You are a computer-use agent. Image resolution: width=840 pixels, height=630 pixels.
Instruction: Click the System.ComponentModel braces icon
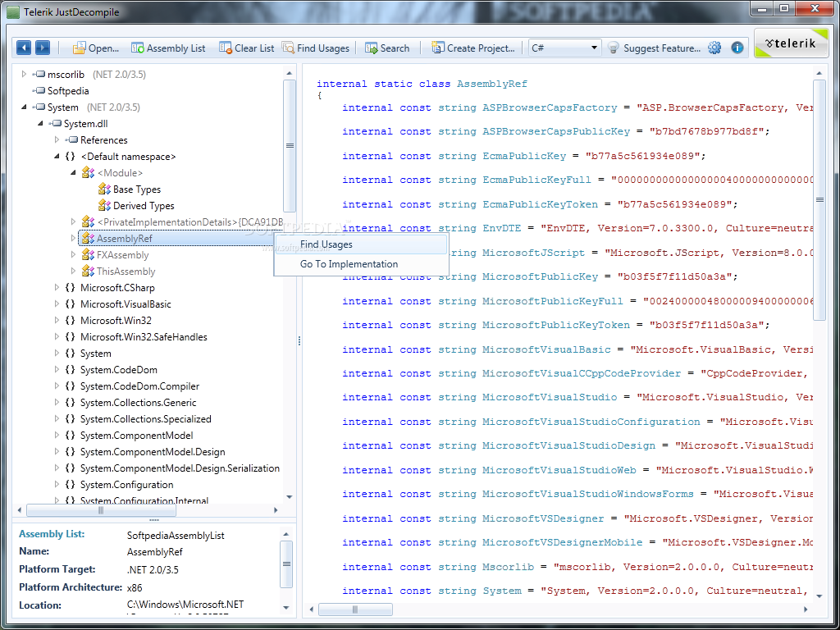pyautogui.click(x=70, y=436)
